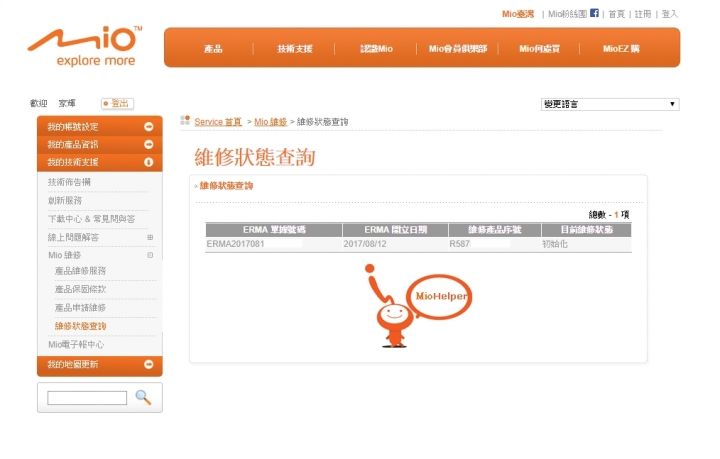Click the ERMA 單據號碼 column header
The image size is (720, 459).
point(274,230)
